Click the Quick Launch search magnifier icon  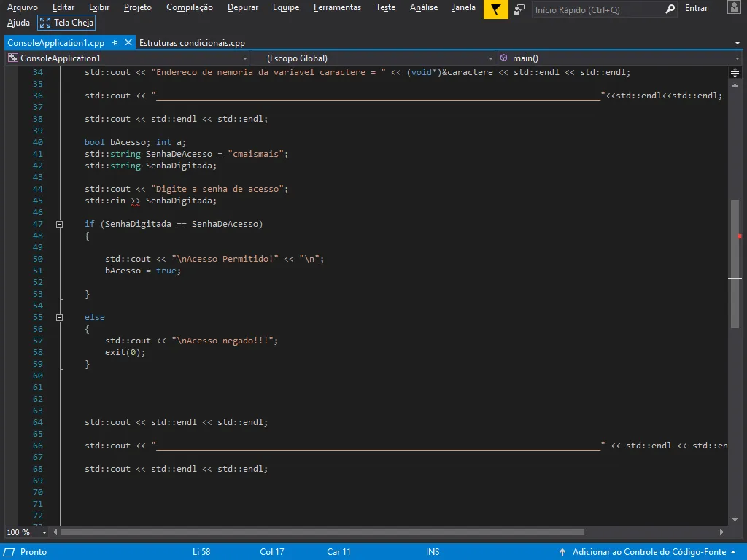pyautogui.click(x=670, y=9)
